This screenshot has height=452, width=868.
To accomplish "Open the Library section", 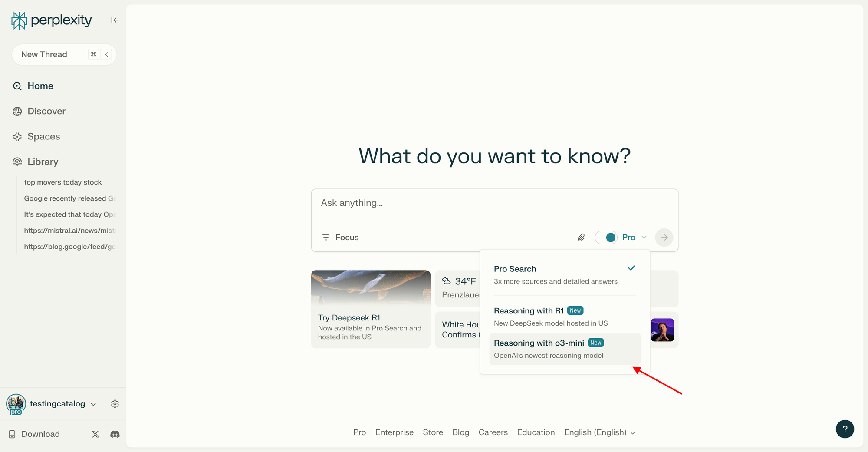I will (43, 162).
